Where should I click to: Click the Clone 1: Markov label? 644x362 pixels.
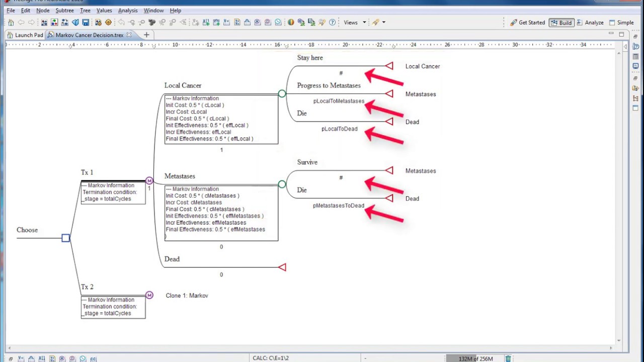click(x=187, y=296)
